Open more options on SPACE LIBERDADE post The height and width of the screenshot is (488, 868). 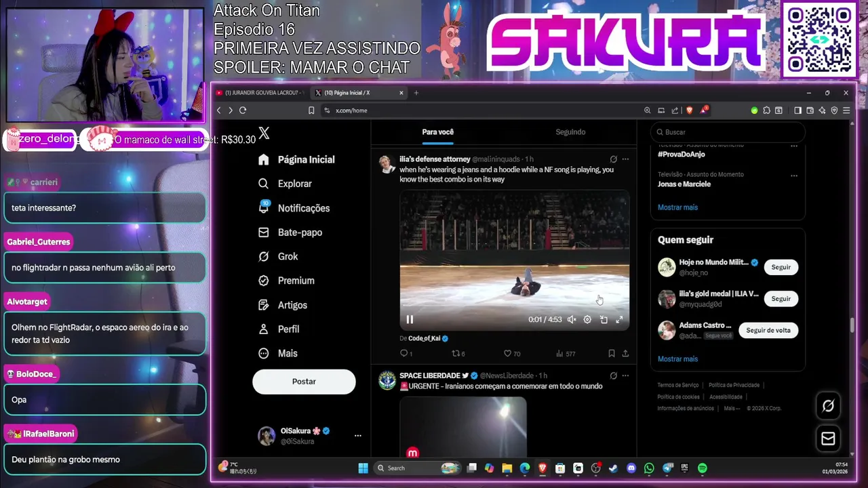625,375
